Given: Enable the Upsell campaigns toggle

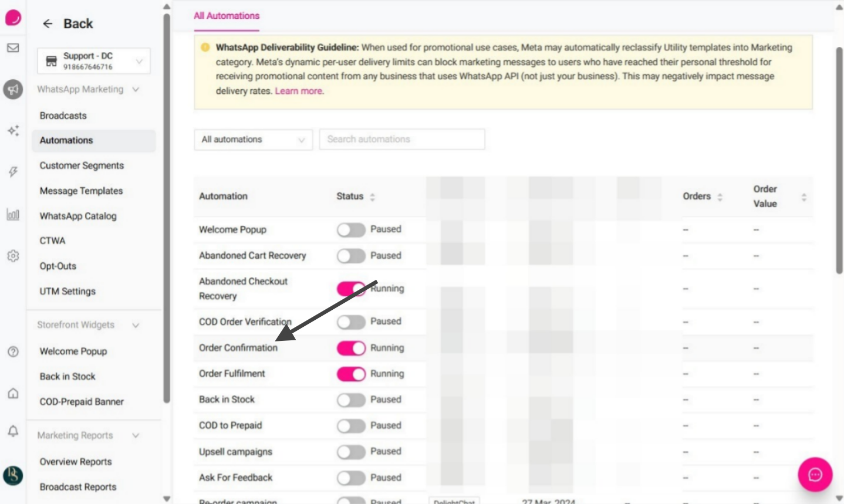Looking at the screenshot, I should click(x=351, y=452).
